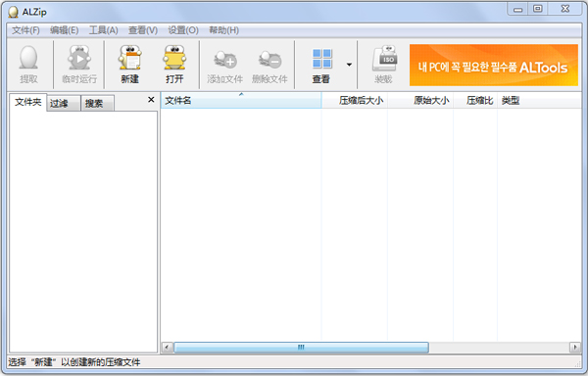Sort by 文件名 column header
Screen dimensions: 588x376
pos(241,101)
